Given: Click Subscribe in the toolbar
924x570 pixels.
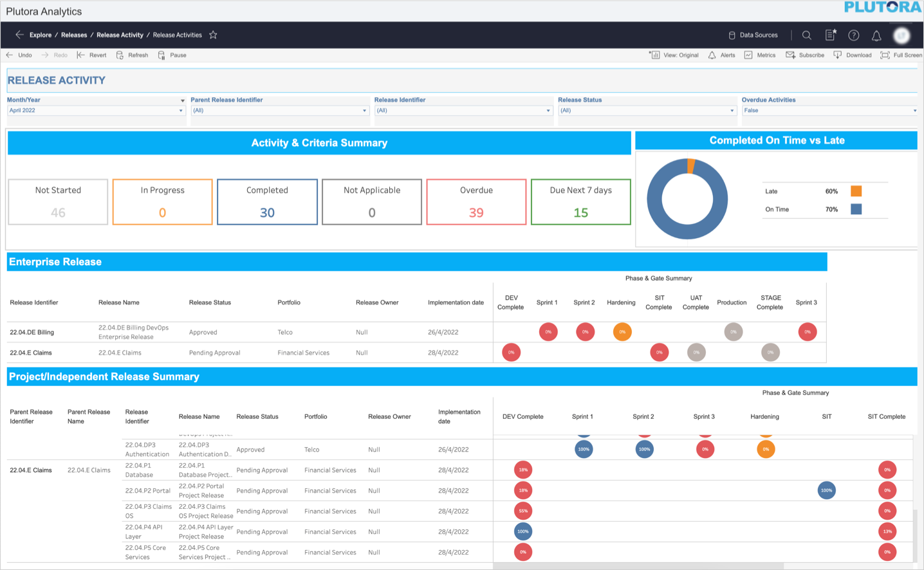Looking at the screenshot, I should tap(805, 55).
